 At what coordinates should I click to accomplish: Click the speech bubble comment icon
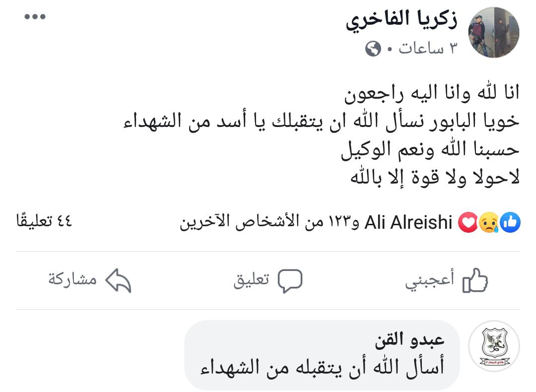coord(290,281)
